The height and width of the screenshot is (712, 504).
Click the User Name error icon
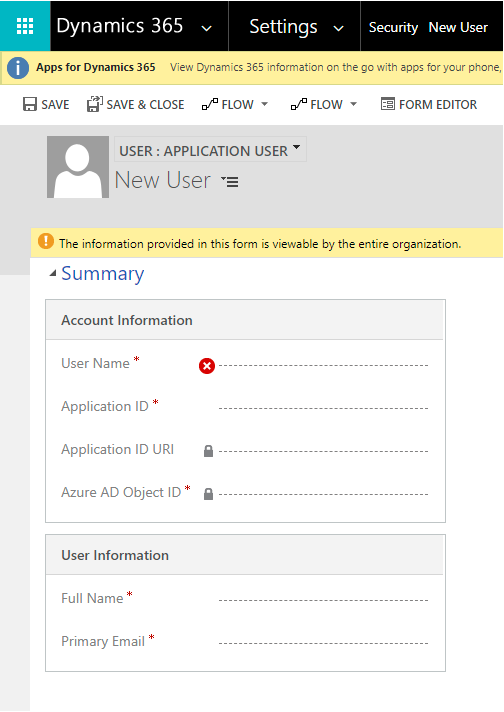[x=207, y=366]
